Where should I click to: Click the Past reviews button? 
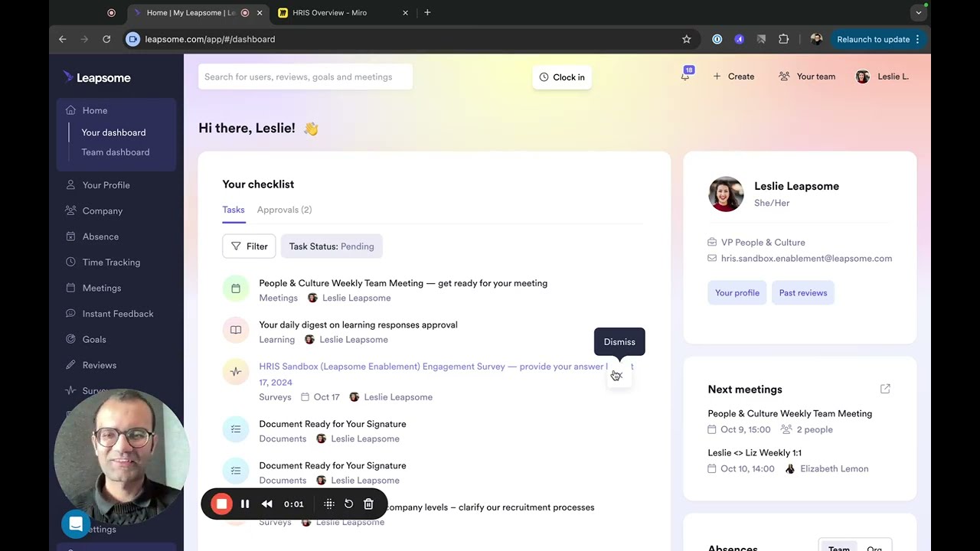tap(803, 293)
